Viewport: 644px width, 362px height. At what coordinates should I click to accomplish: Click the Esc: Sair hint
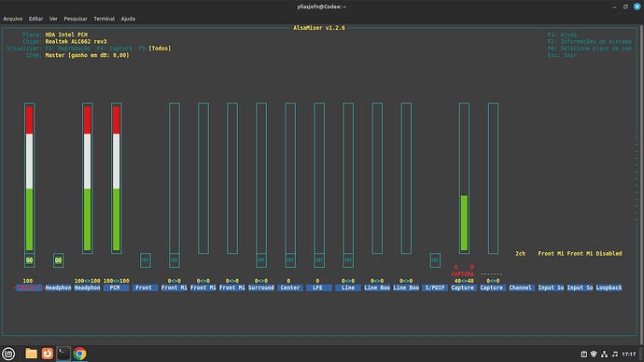(562, 55)
